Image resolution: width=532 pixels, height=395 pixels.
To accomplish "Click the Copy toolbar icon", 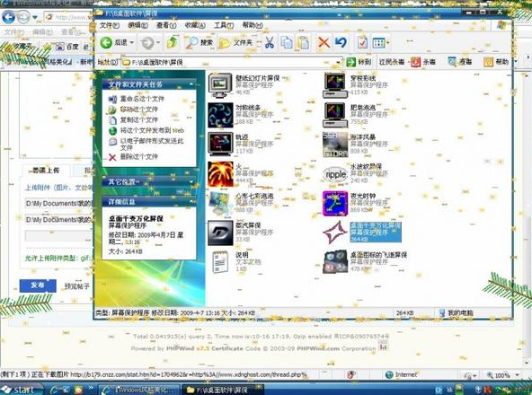I will click(287, 42).
